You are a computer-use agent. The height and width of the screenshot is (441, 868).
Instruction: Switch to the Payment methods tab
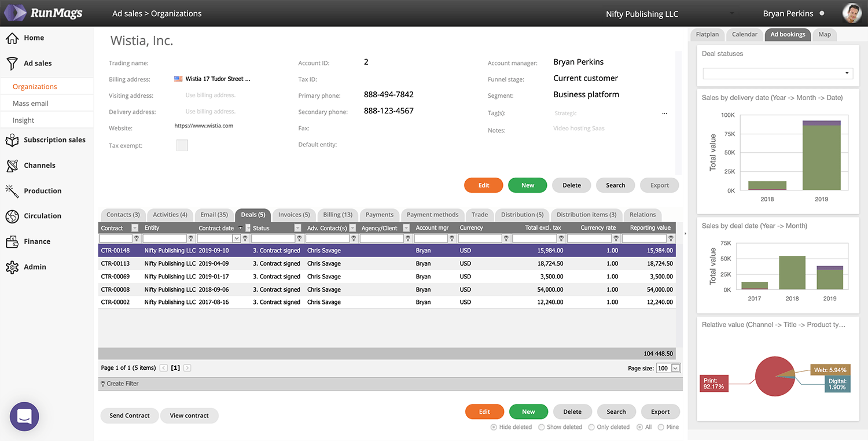point(433,215)
